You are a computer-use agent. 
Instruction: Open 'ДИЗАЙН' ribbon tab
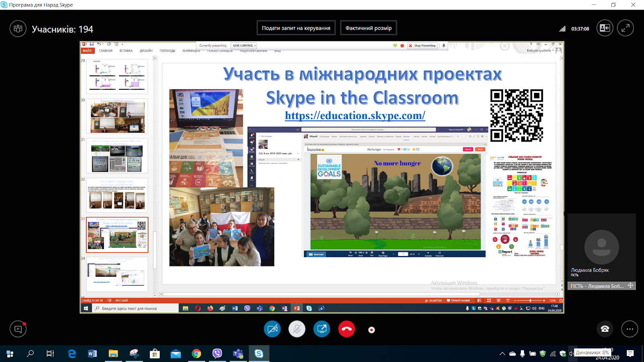[146, 51]
